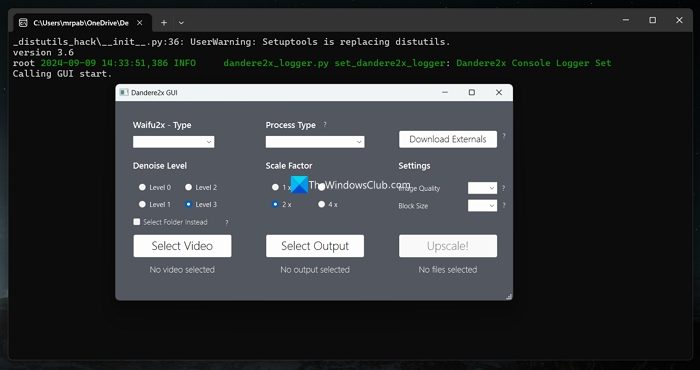Click help mark beside Download Externals
The height and width of the screenshot is (370, 700).
tap(504, 136)
